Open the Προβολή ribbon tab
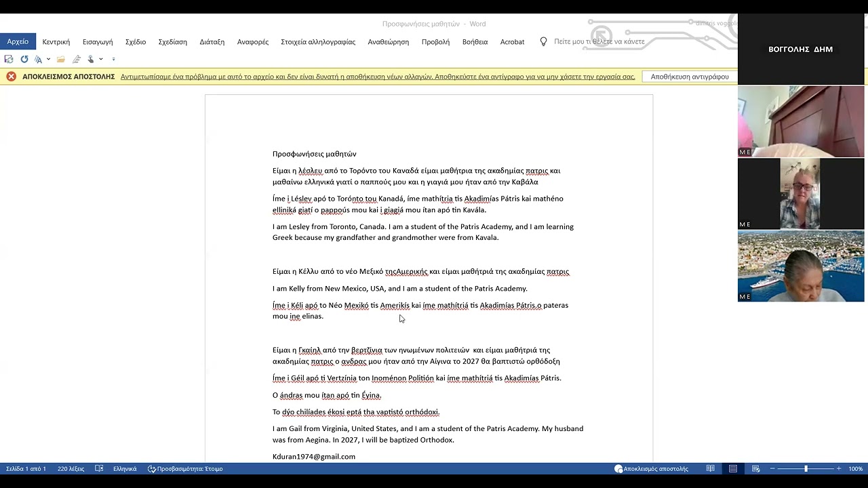 [x=435, y=42]
